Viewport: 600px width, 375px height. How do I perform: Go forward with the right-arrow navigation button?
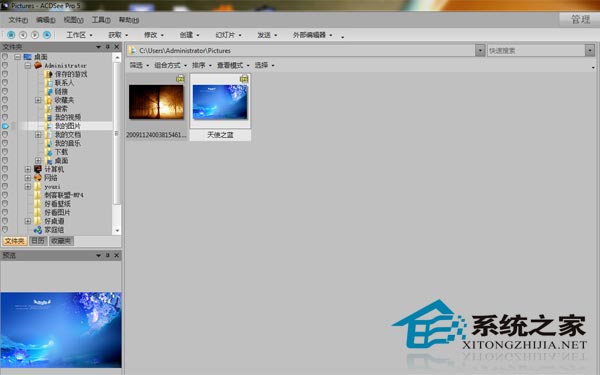(35, 35)
